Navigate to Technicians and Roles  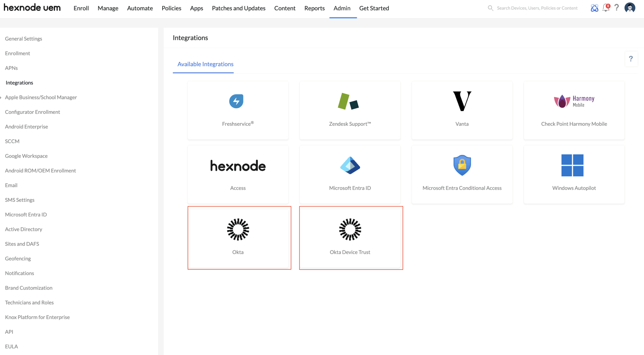click(x=29, y=302)
